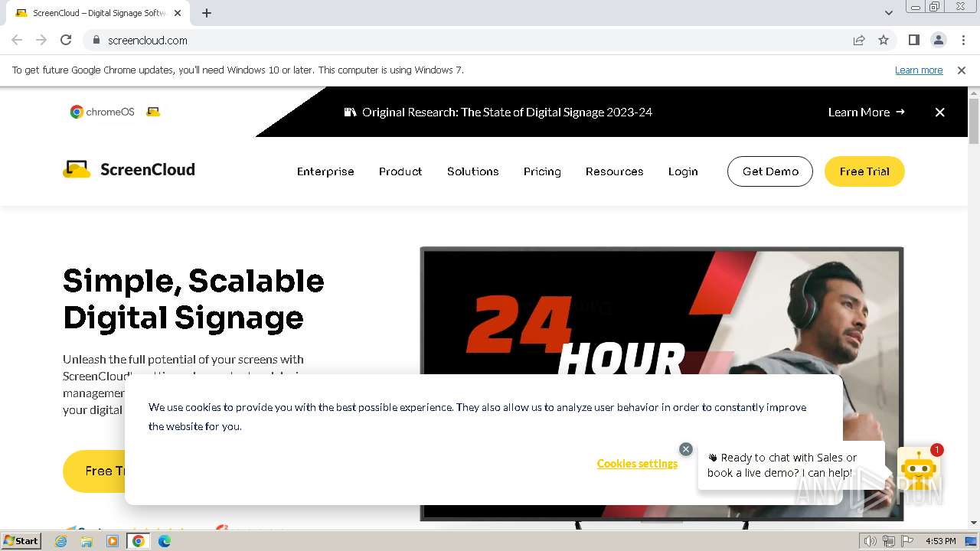Dismiss the Chrome update infobar
The height and width of the screenshot is (551, 980).
pyautogui.click(x=962, y=70)
